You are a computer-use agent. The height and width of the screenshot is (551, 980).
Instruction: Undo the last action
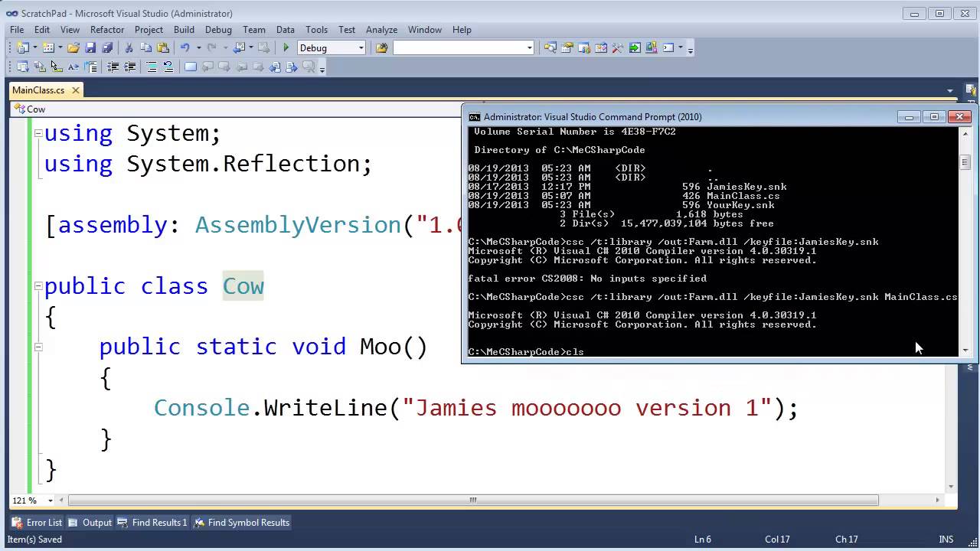click(185, 47)
